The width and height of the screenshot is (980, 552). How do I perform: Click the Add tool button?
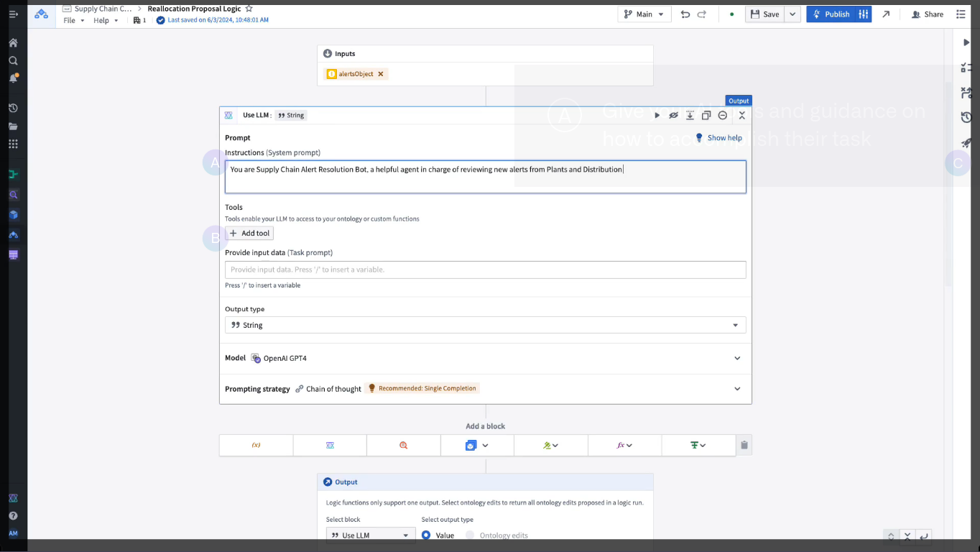pyautogui.click(x=249, y=233)
